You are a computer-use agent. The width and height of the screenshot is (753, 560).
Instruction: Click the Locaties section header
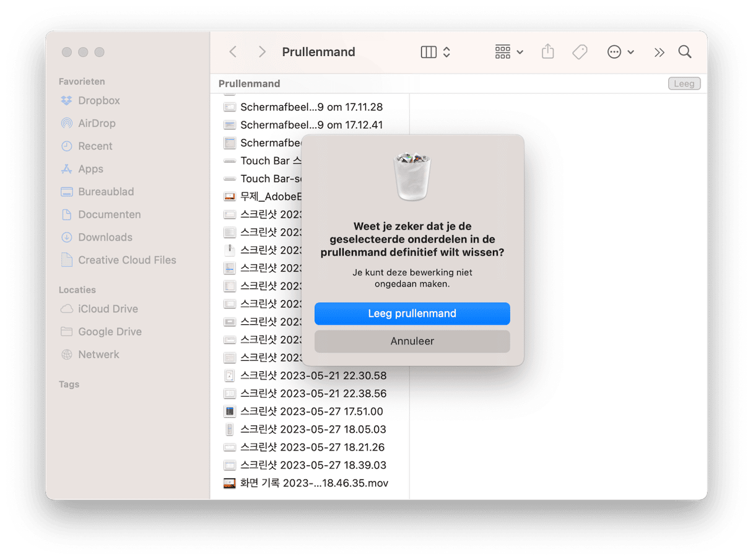tap(77, 290)
